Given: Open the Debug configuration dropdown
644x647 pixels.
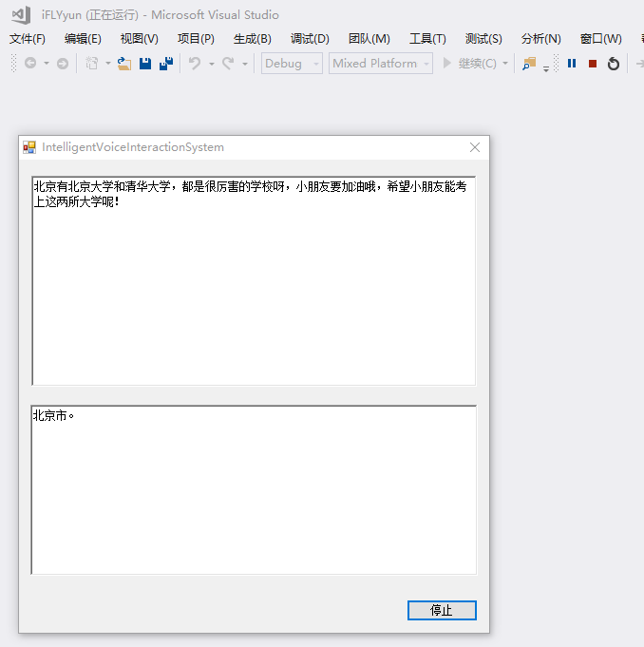Looking at the screenshot, I should [x=292, y=63].
